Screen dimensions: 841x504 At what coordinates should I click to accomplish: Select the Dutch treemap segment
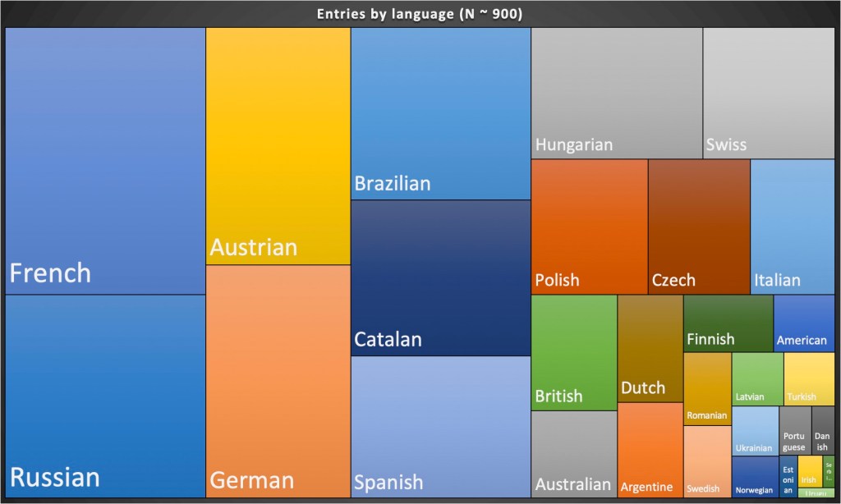click(x=650, y=348)
